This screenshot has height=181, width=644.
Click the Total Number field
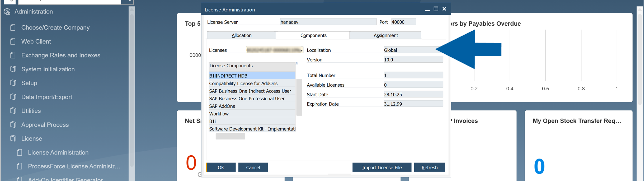413,75
